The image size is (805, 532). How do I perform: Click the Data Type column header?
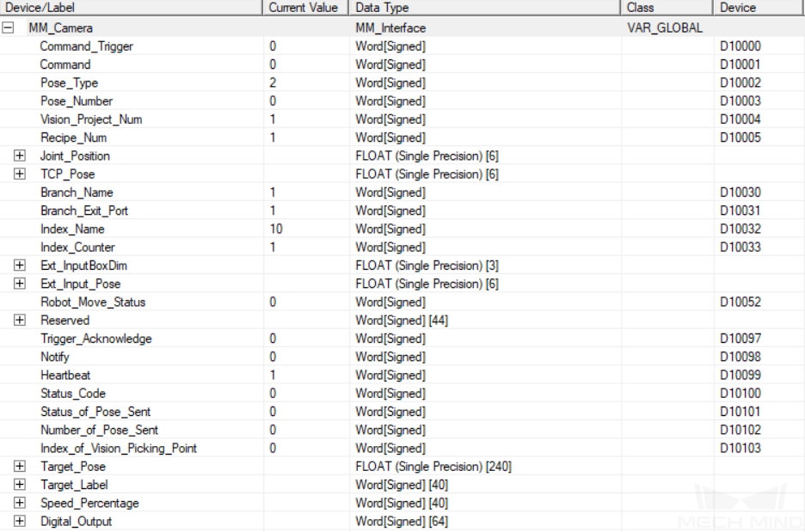pos(485,8)
